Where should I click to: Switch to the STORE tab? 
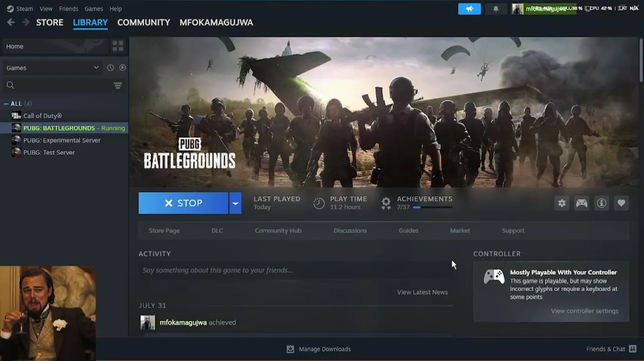[50, 23]
